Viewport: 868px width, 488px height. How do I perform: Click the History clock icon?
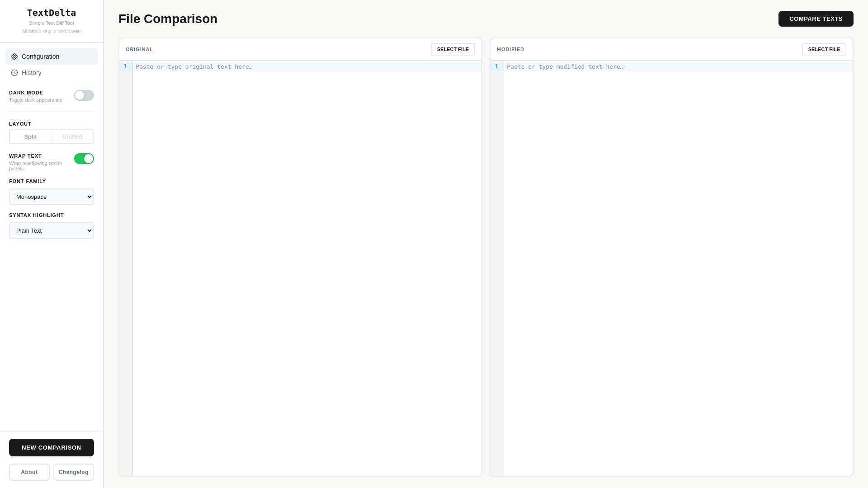pyautogui.click(x=14, y=73)
